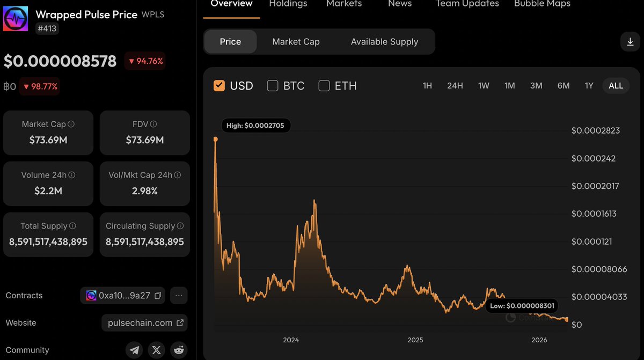The width and height of the screenshot is (644, 360).
Task: Click the $73.69M Market Cap value
Action: tap(48, 141)
